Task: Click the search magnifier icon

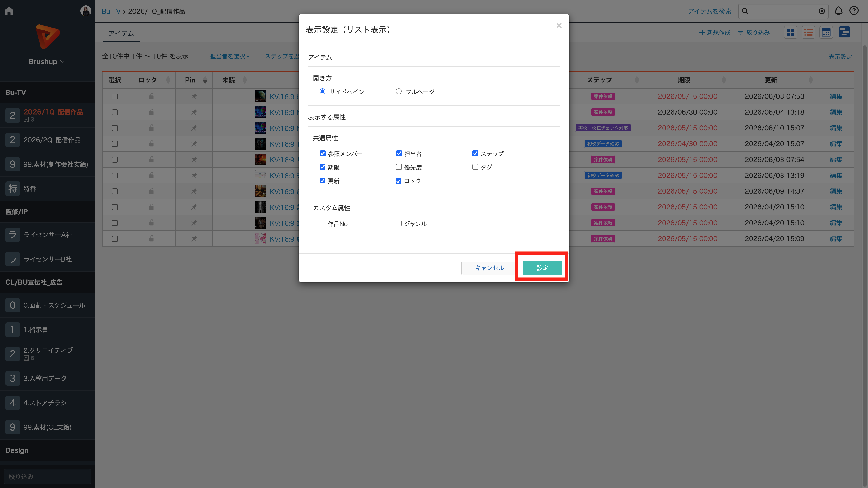Action: [745, 11]
